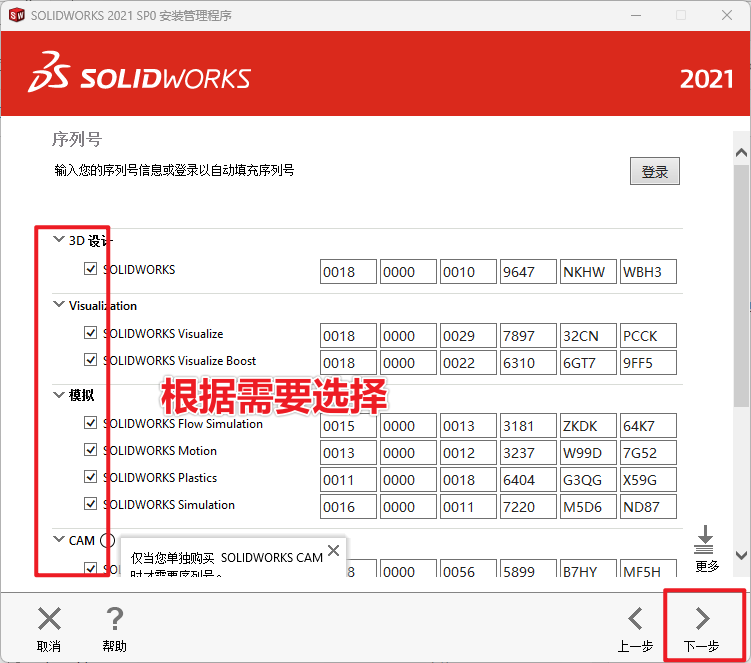Click Plastics serial field 6404
The height and width of the screenshot is (663, 751).
click(528, 480)
